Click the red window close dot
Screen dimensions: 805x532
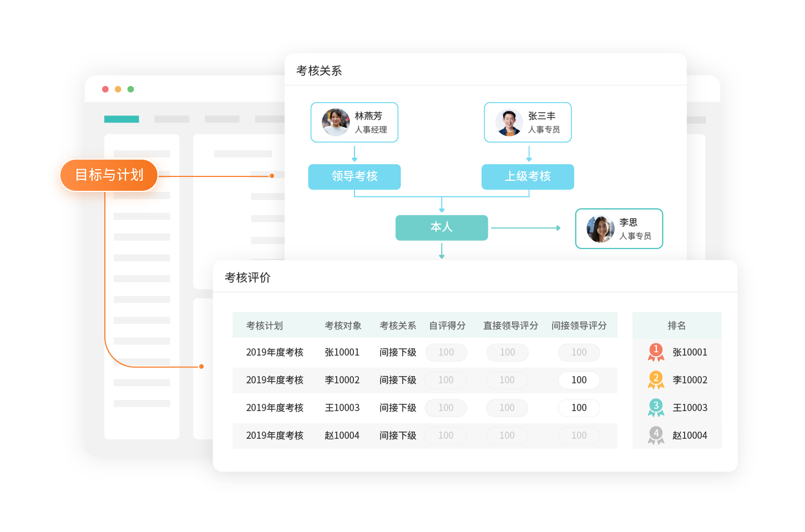105,89
